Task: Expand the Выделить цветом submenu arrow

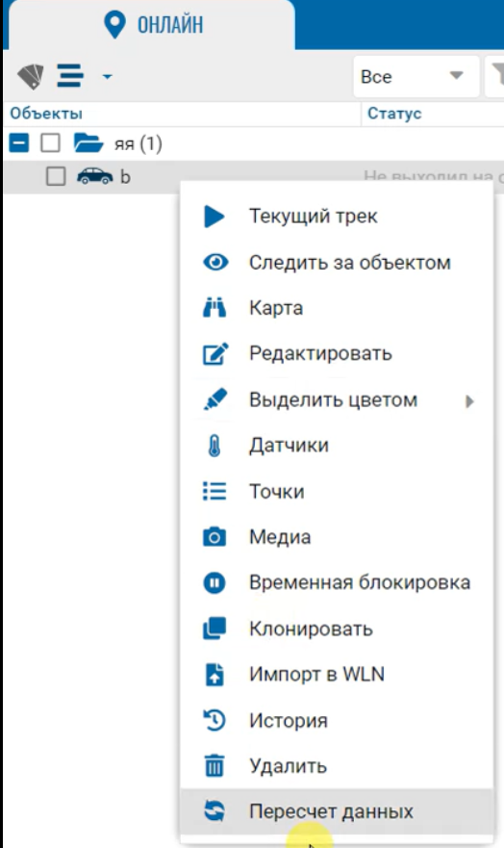Action: coord(469,400)
